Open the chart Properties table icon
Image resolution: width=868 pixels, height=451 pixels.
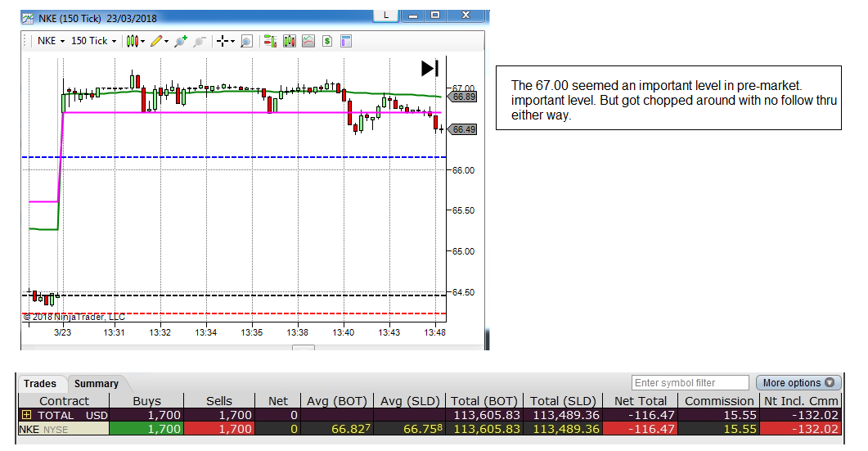(346, 41)
